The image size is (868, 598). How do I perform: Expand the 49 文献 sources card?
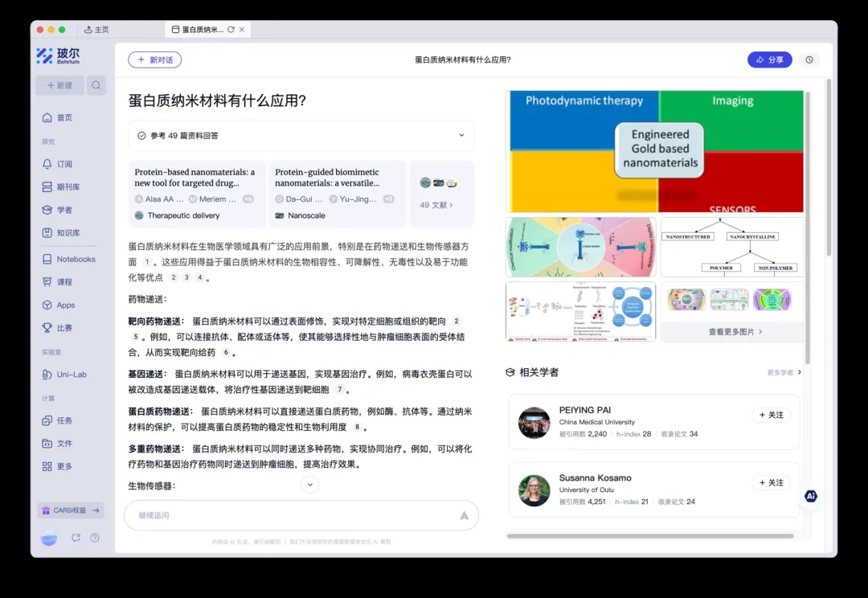tap(441, 195)
